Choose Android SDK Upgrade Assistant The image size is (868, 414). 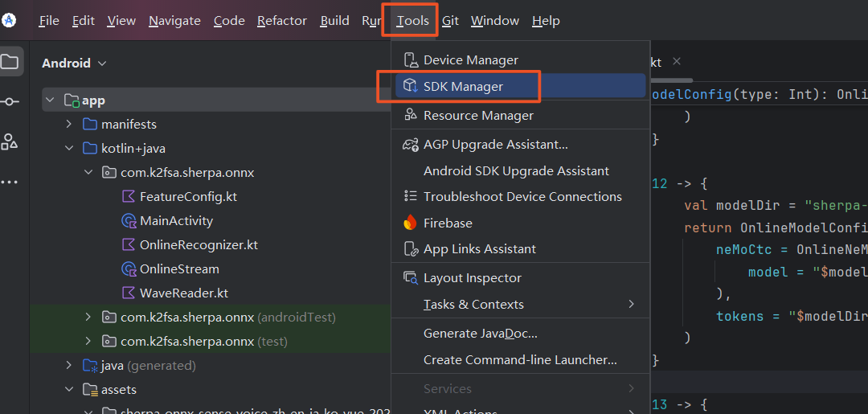tap(520, 171)
